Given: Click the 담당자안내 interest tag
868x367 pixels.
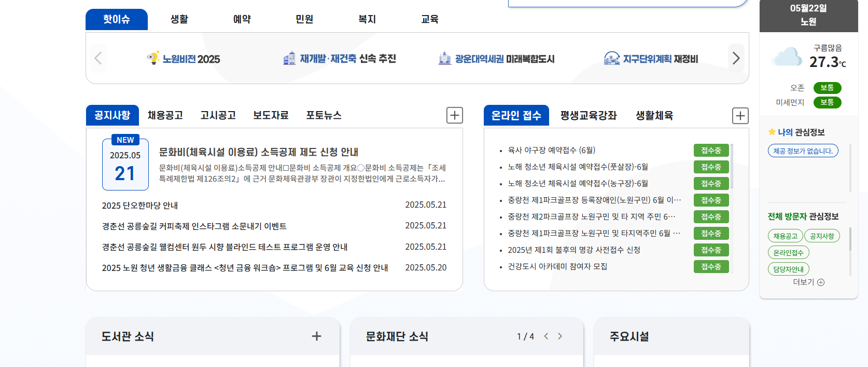Looking at the screenshot, I should point(788,269).
